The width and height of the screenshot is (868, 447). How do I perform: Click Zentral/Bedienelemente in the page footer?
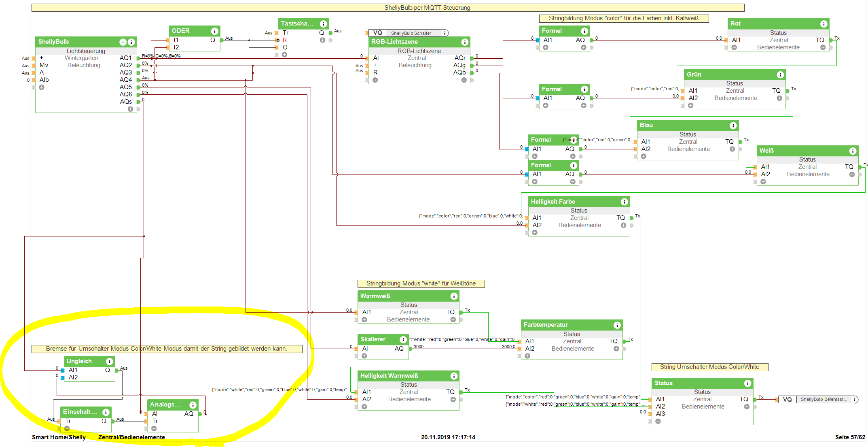pos(131,437)
